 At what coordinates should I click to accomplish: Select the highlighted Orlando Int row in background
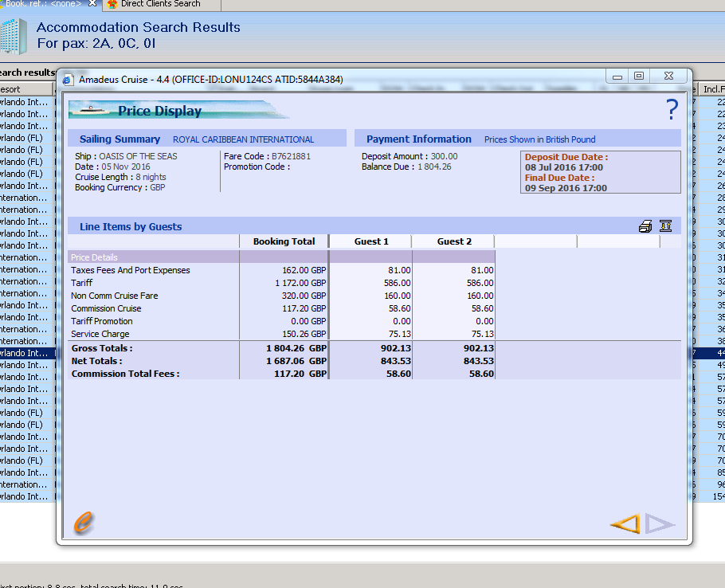[28, 353]
